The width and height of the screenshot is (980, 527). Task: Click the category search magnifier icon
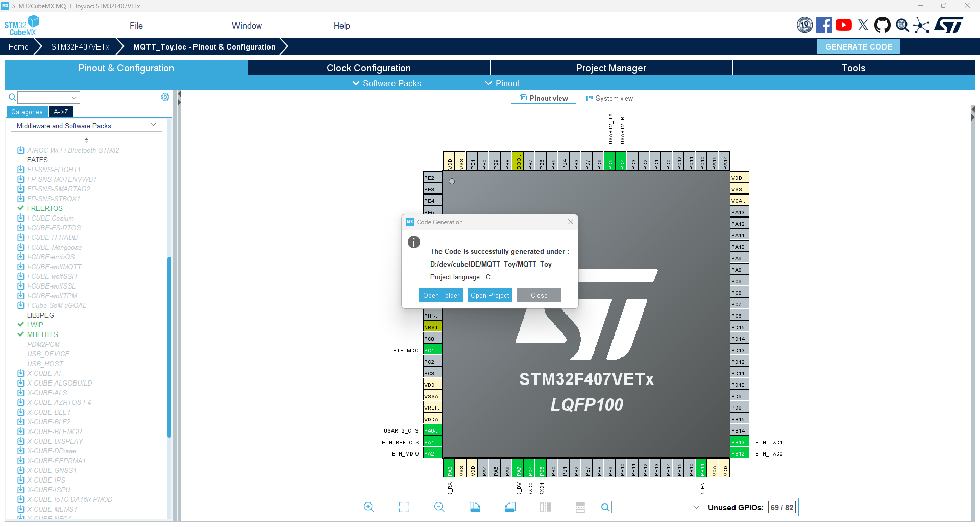(x=12, y=97)
